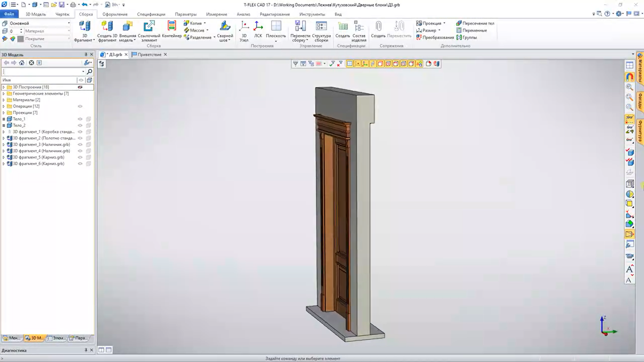Click the Файл button
This screenshot has width=644, height=362.
pos(9,14)
